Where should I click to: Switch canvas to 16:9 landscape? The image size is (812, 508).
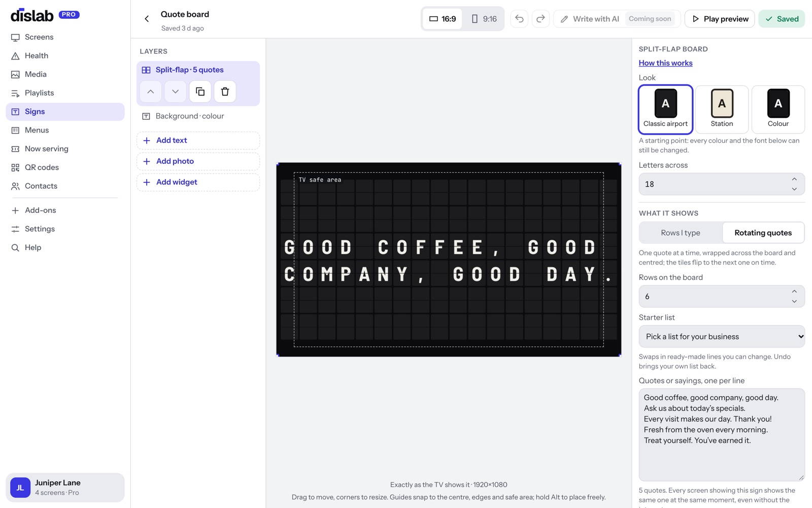[x=443, y=19]
